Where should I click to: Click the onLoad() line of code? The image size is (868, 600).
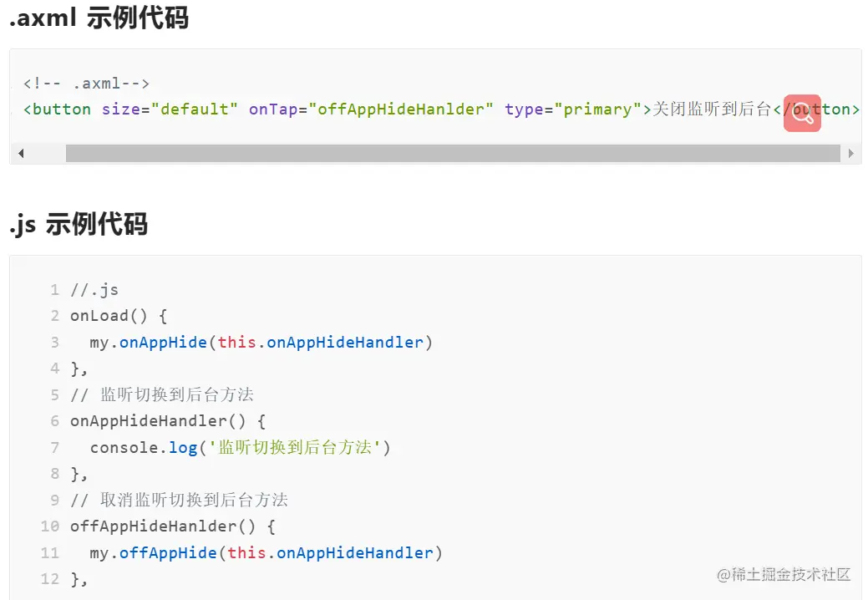coord(119,316)
